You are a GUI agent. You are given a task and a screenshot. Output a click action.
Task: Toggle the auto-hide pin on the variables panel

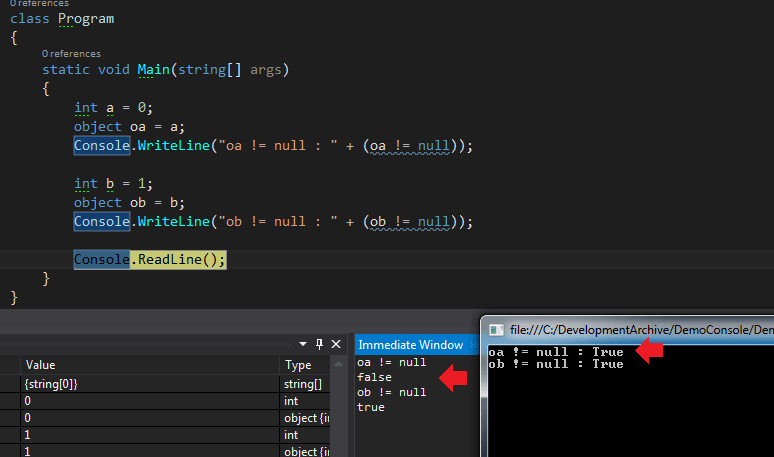pos(320,343)
